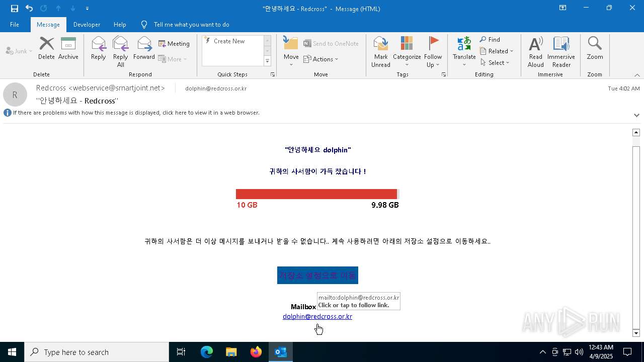The image size is (644, 362).
Task: Expand the Quick Steps gallery
Action: [x=267, y=61]
